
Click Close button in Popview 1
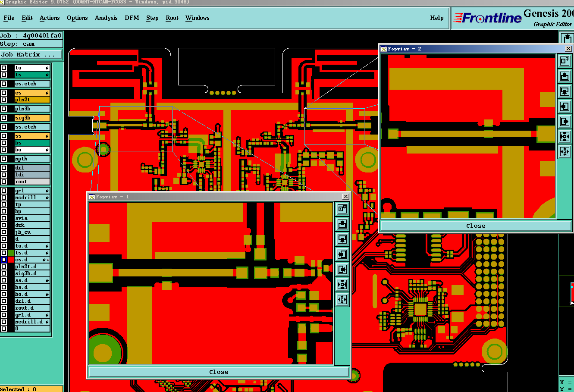tap(219, 372)
